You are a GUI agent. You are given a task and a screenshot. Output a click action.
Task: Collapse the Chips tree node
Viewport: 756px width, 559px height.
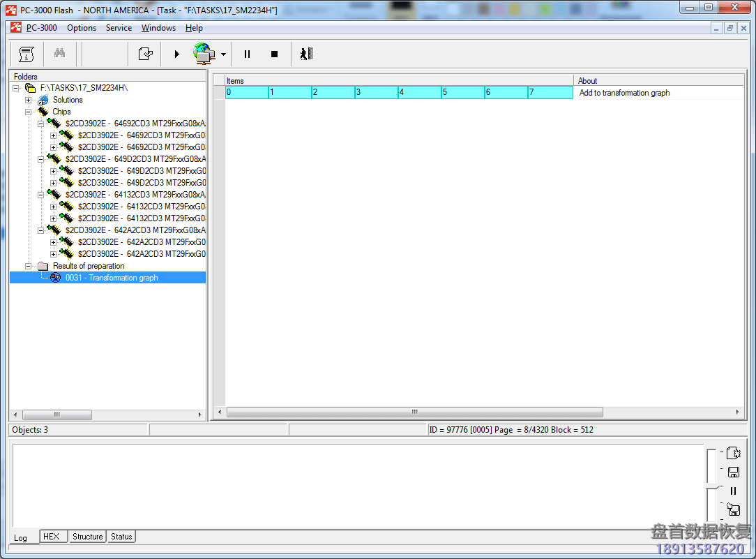tap(29, 112)
